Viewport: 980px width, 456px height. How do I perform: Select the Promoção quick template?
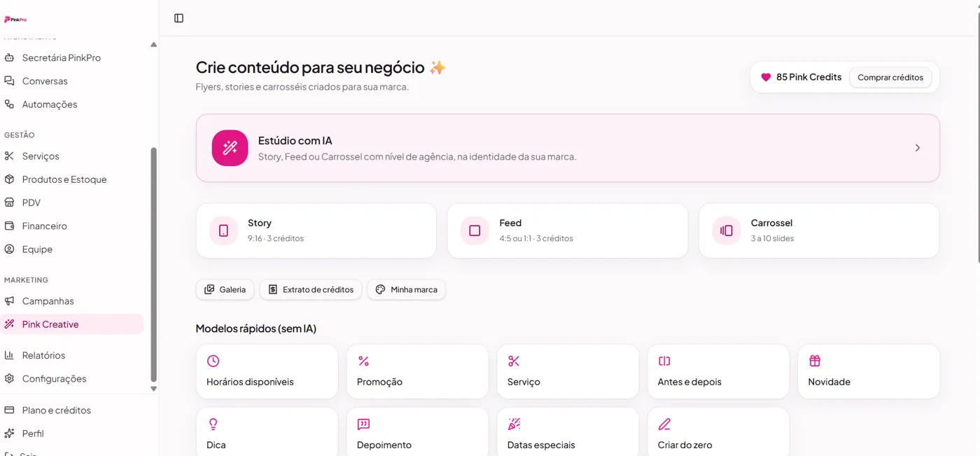418,371
